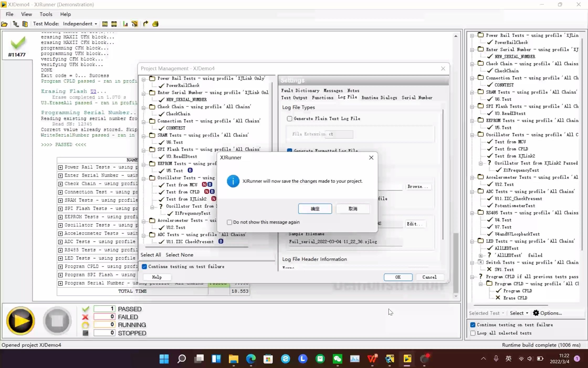Screen dimensions: 588x368
Task: Click Help in Project Management dialog
Action: [157, 277]
